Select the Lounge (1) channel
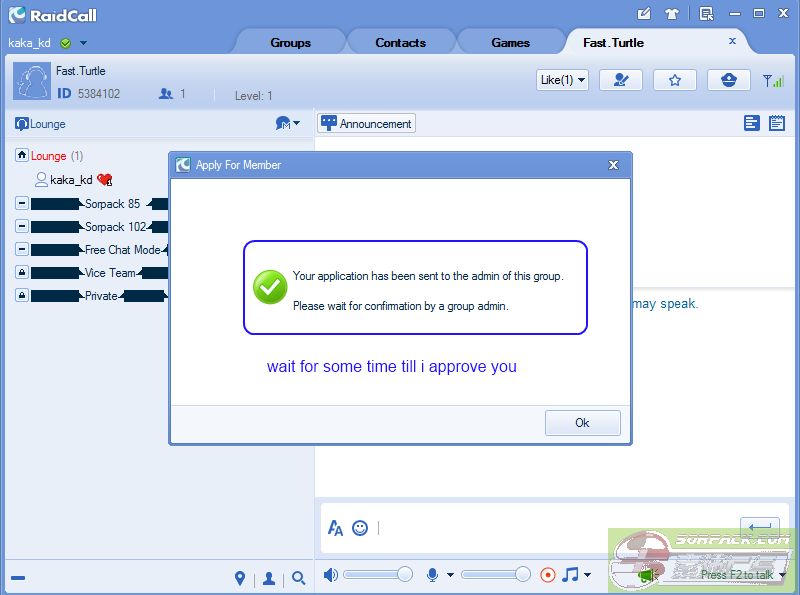This screenshot has height=595, width=800. click(x=57, y=156)
